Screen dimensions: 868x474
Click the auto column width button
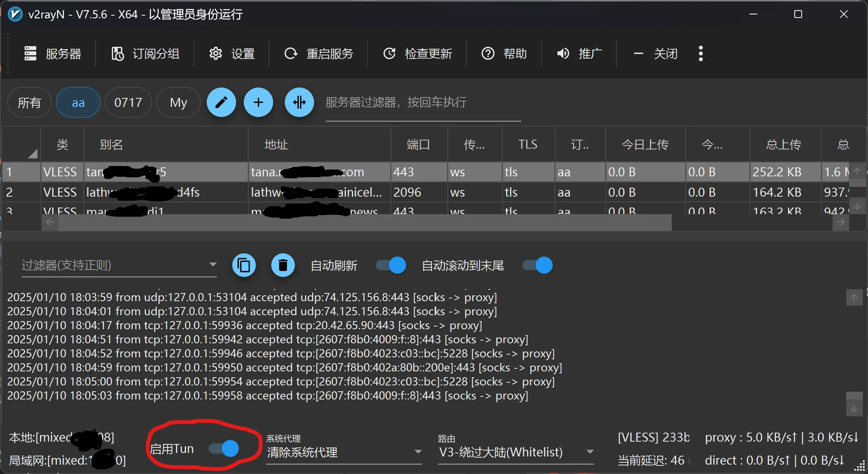(x=299, y=102)
